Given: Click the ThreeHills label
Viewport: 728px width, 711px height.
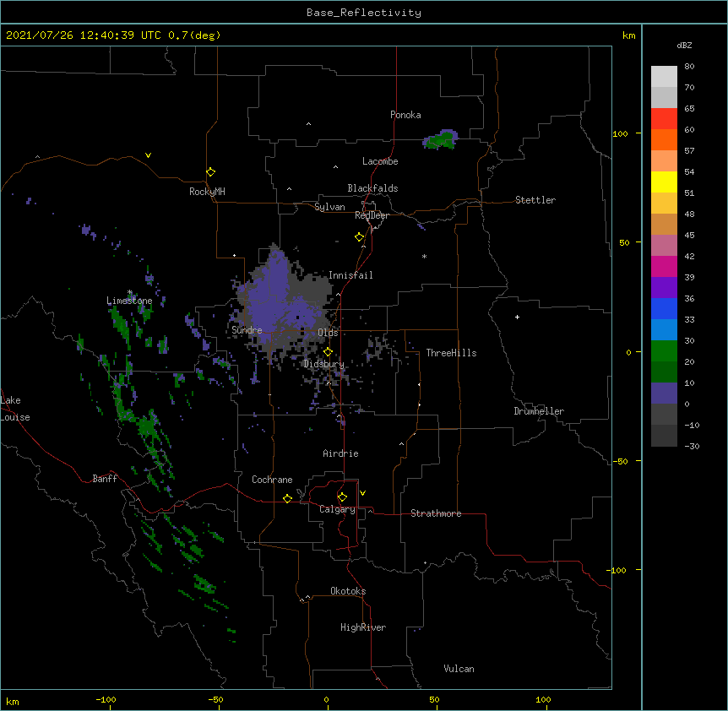Looking at the screenshot, I should pyautogui.click(x=451, y=353).
